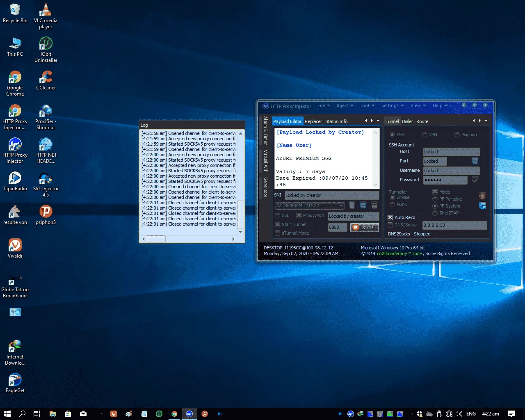Toggle the Proxy:Port checkbox
Image resolution: width=525 pixels, height=420 pixels.
coord(299,215)
